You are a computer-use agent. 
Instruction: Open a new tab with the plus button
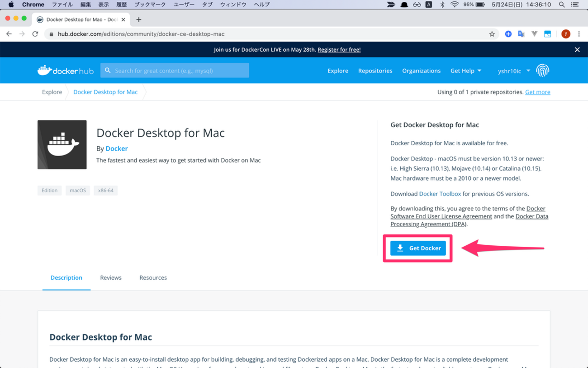point(139,19)
